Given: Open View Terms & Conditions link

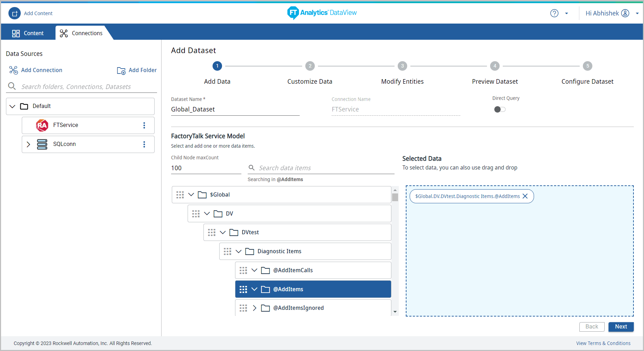Looking at the screenshot, I should click(x=603, y=343).
